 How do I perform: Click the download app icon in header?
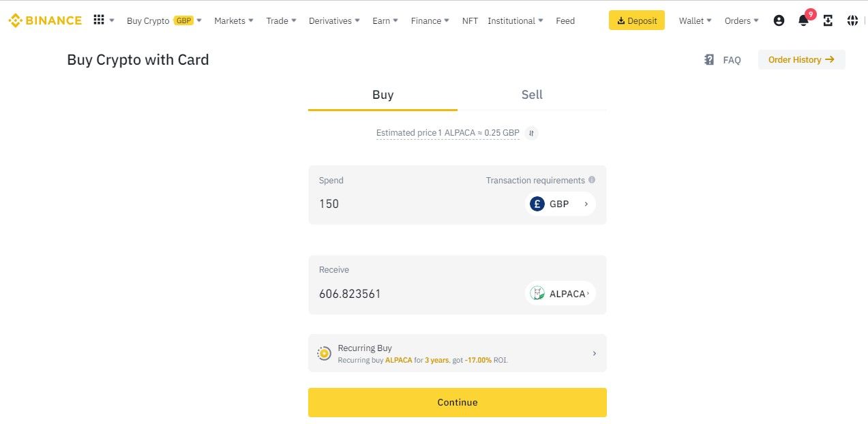[828, 20]
